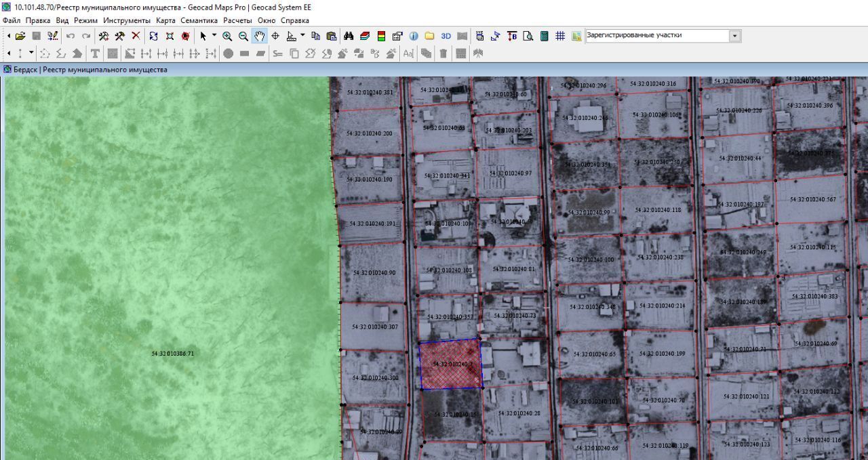Click parcel label 54:32:010240:44
The image size is (868, 460).
point(740,158)
